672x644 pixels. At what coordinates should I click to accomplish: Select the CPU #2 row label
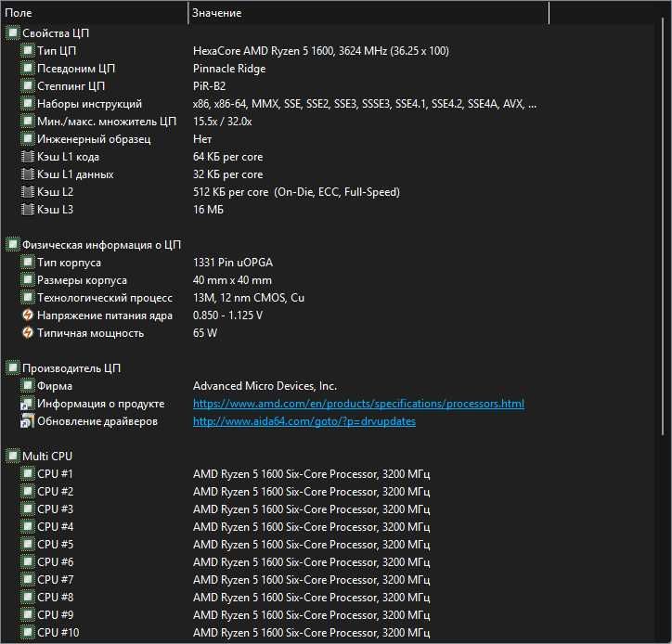[x=56, y=492]
